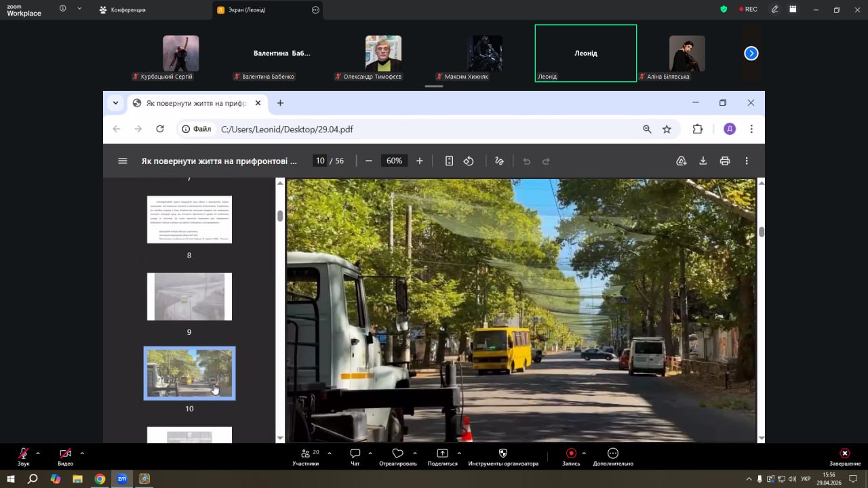Open the PDF annotation draw tool
The height and width of the screenshot is (488, 868).
click(x=500, y=161)
